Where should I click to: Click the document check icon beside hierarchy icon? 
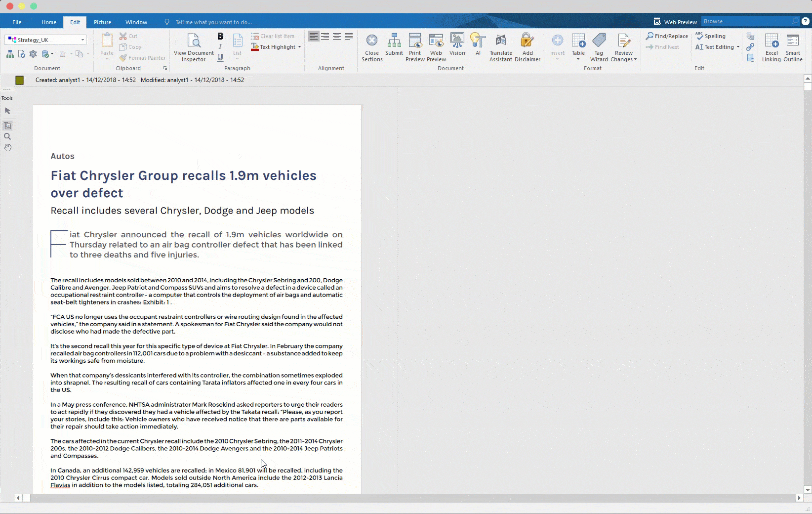click(x=21, y=54)
